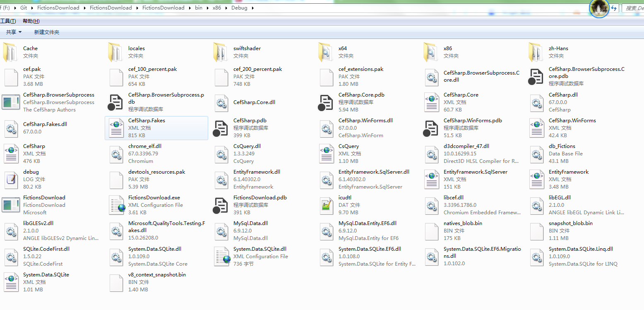Select the cef.pak file icon
644x310 pixels.
pos(10,77)
